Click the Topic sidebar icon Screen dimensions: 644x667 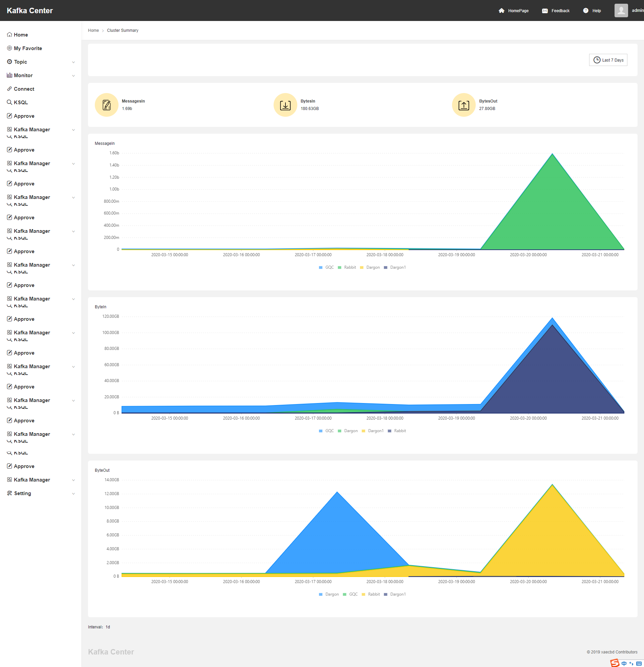coord(9,62)
